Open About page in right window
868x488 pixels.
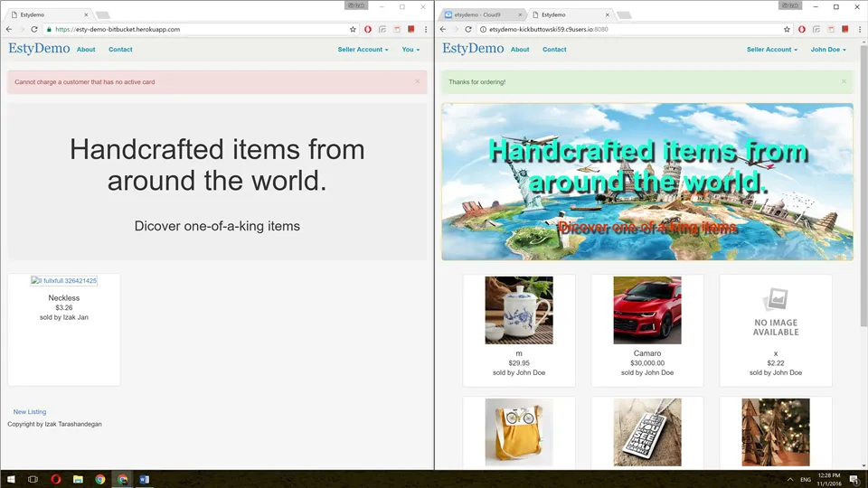520,49
